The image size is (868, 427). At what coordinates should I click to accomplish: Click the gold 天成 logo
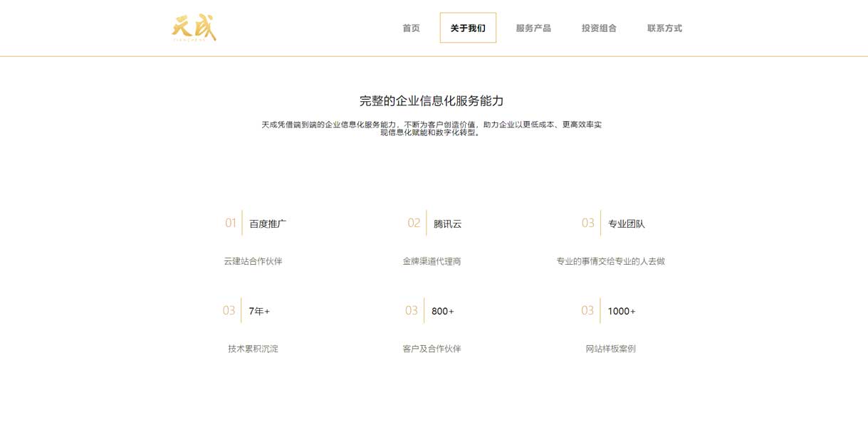[195, 27]
